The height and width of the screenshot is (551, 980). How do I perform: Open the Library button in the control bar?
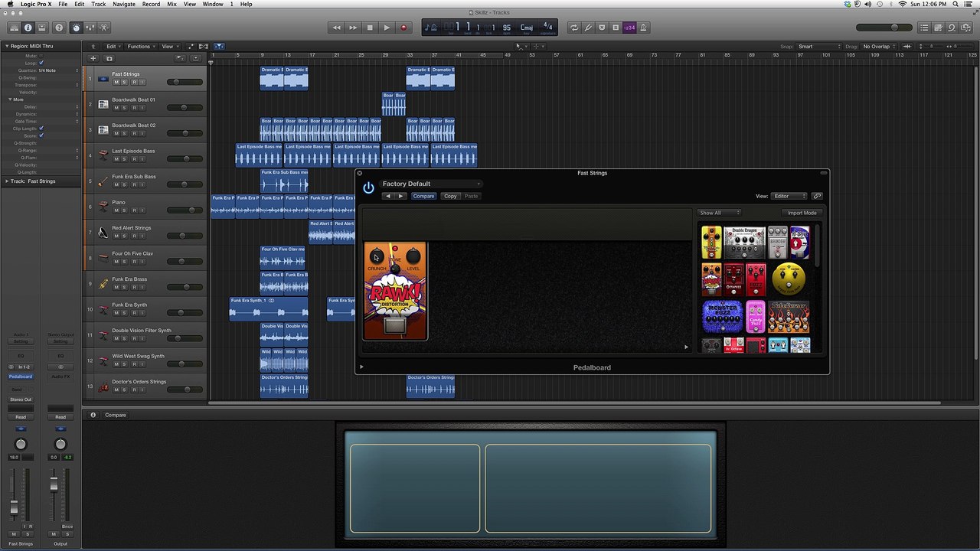coord(14,28)
